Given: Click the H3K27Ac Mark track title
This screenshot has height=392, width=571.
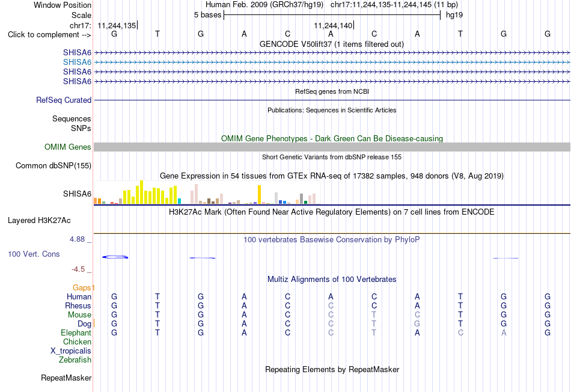Looking at the screenshot, I should click(x=332, y=212).
